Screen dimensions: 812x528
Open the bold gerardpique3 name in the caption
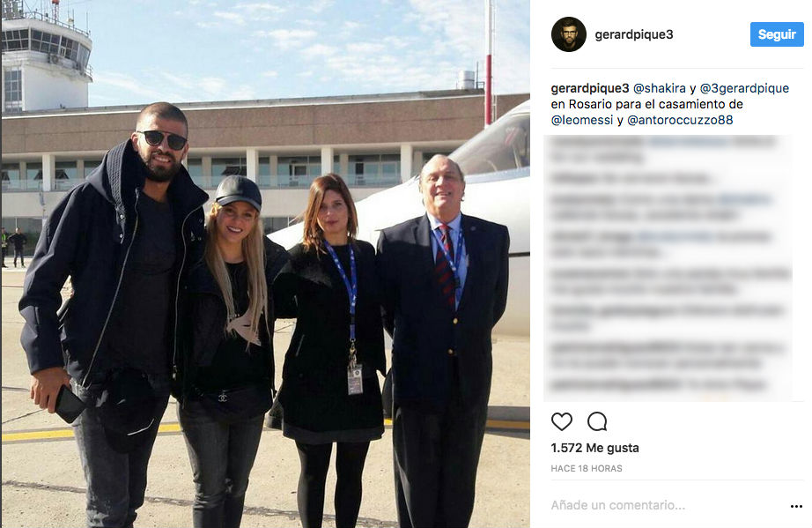pos(590,89)
